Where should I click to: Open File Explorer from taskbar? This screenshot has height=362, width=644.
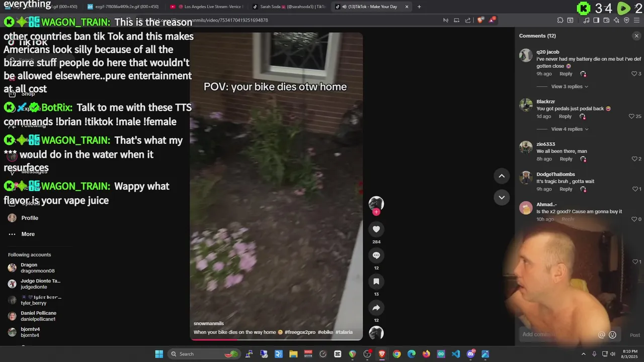coord(293,354)
